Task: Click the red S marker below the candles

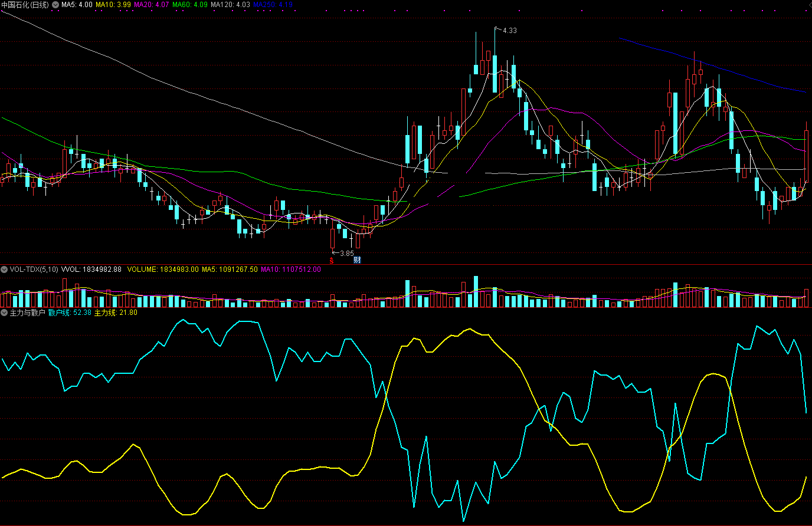Action: pos(332,260)
